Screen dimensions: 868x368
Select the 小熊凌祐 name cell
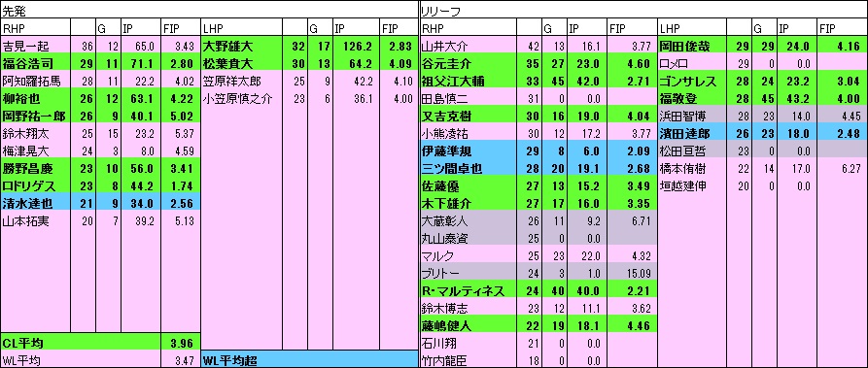coord(468,133)
